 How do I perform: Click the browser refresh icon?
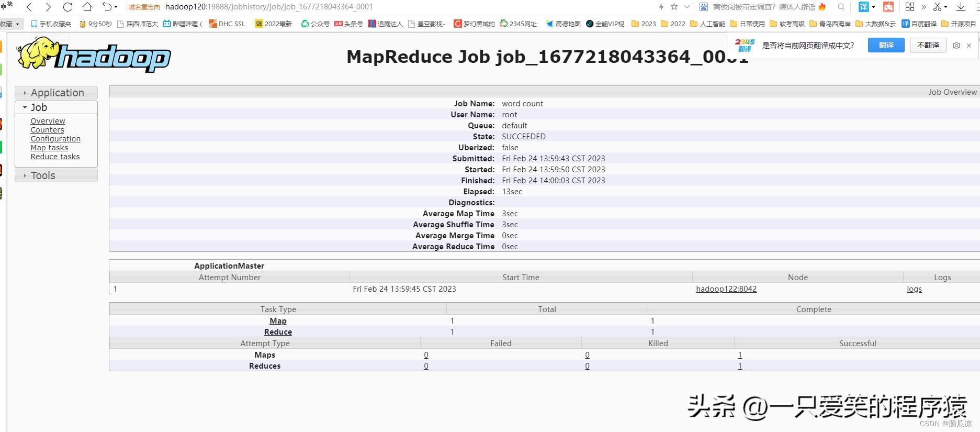67,7
